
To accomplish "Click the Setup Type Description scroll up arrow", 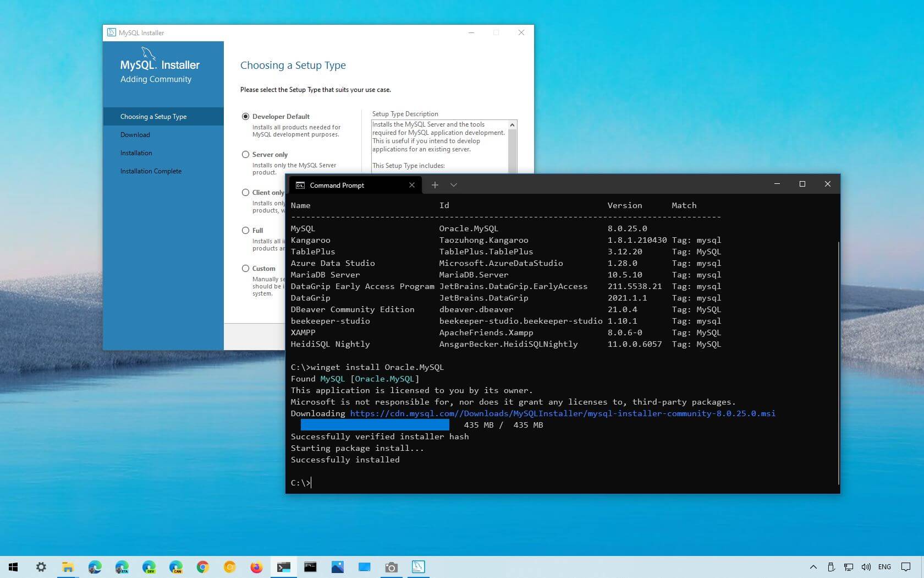I will tap(513, 125).
